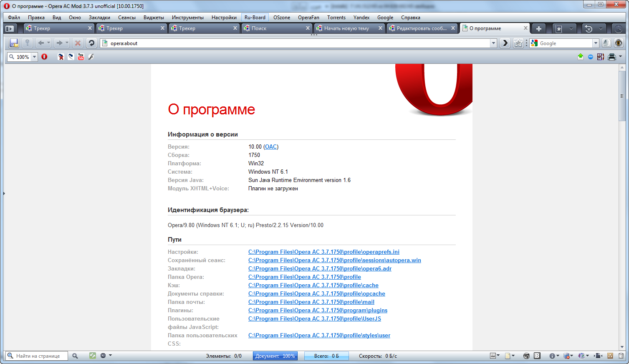Open the profile\UserJS link
Screen dimensions: 629x364
click(x=315, y=318)
